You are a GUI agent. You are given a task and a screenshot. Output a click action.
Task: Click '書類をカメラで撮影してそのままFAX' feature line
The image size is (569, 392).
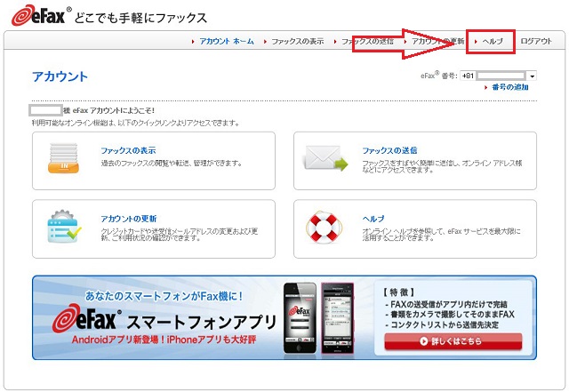pos(450,315)
